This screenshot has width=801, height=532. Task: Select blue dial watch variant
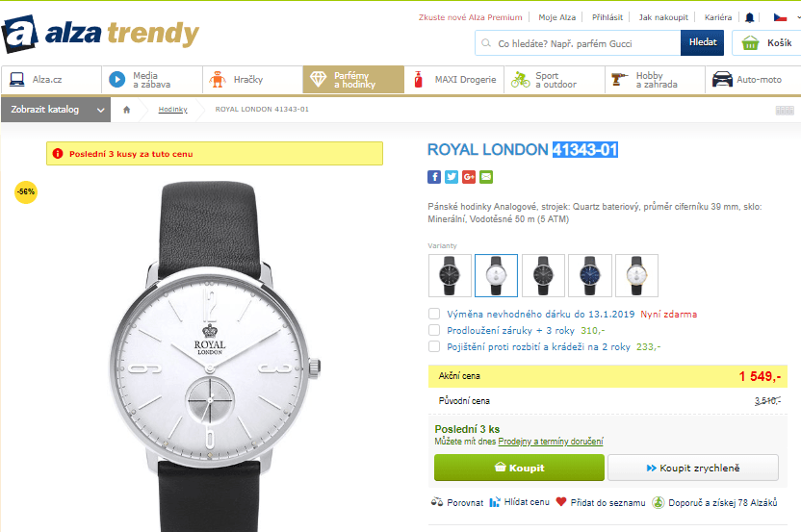590,276
